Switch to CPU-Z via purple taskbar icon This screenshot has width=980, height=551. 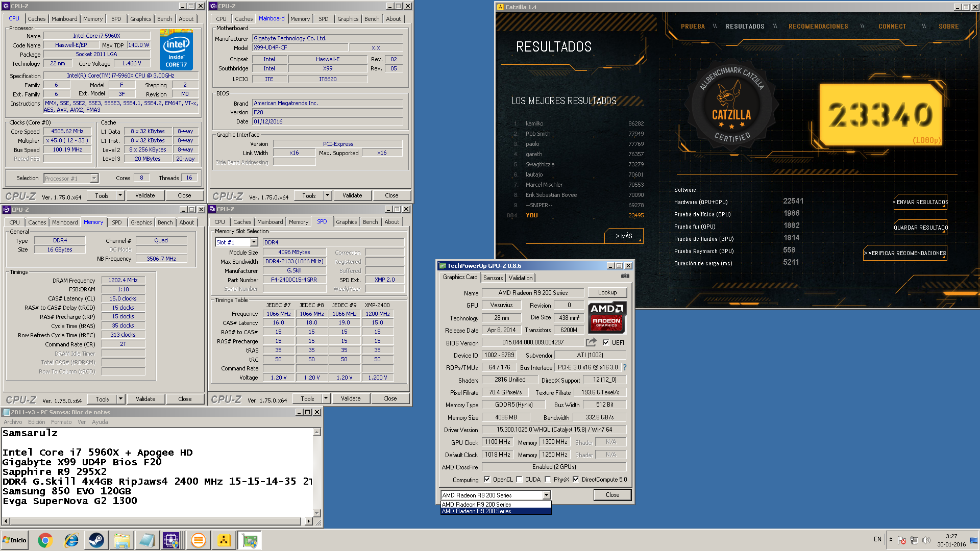tap(171, 540)
